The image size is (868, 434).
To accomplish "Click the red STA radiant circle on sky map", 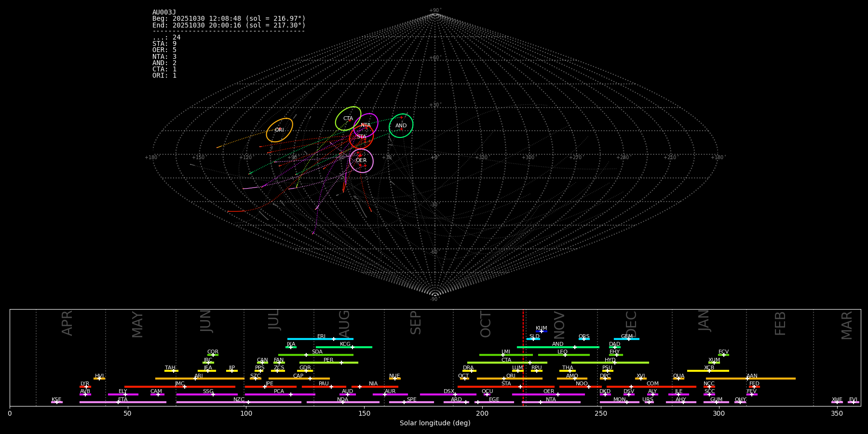I will click(x=361, y=137).
